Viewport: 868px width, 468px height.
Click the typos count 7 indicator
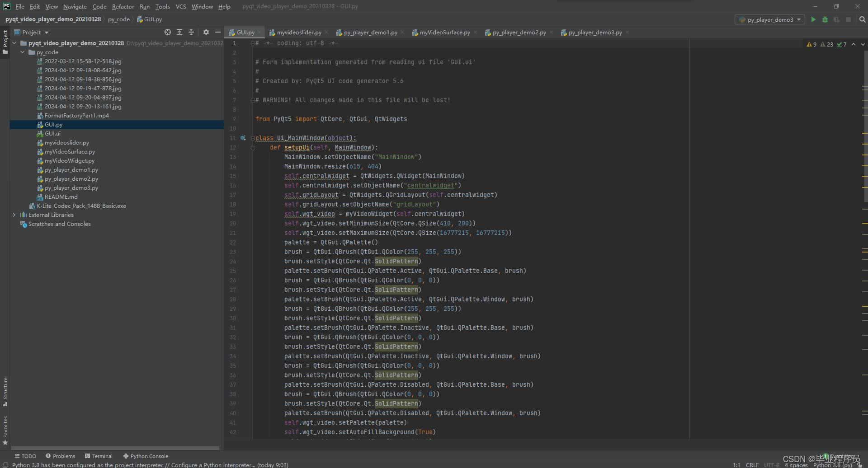[842, 44]
